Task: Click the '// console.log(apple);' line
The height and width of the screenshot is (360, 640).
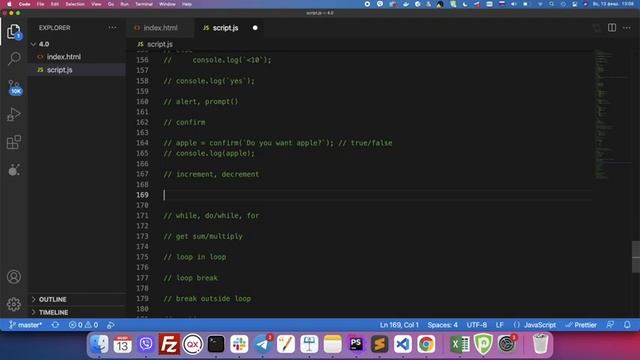Action: pos(209,153)
